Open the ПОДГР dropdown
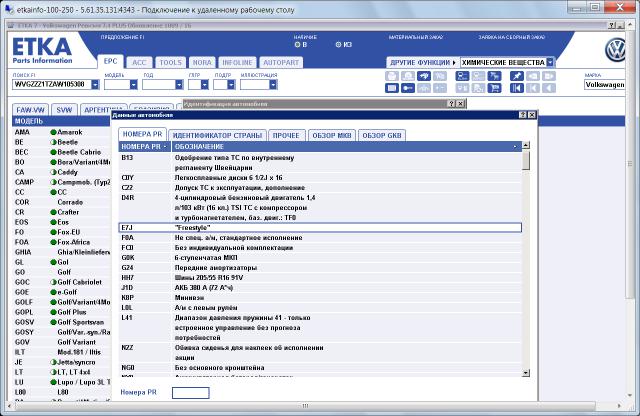The height and width of the screenshot is (416, 640). pos(231,85)
